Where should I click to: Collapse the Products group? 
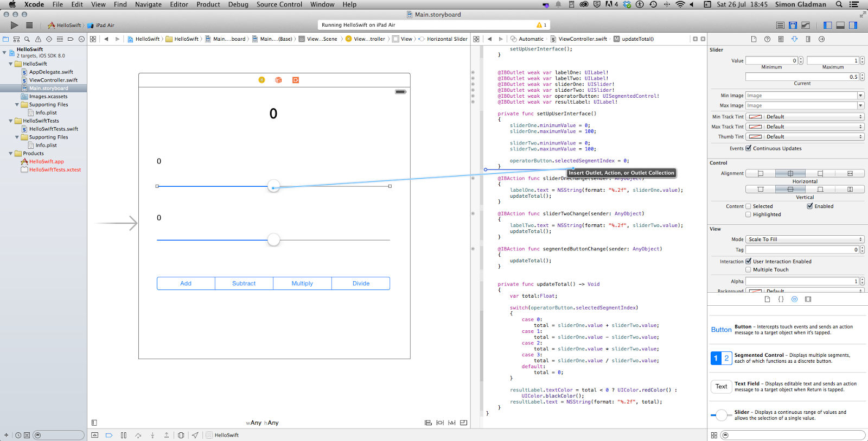pos(11,153)
